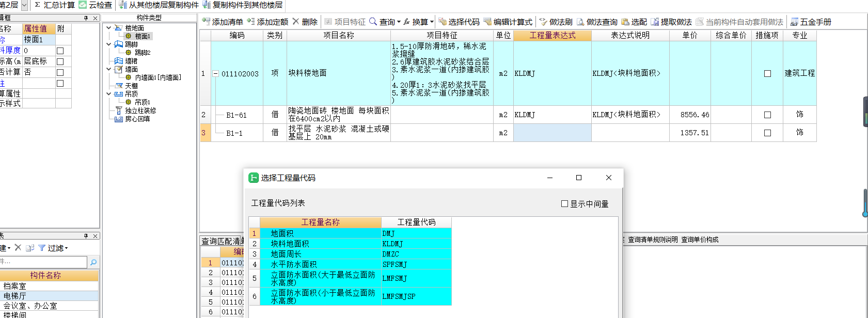
Task: Open 查询 dropdown arrow
Action: [399, 22]
